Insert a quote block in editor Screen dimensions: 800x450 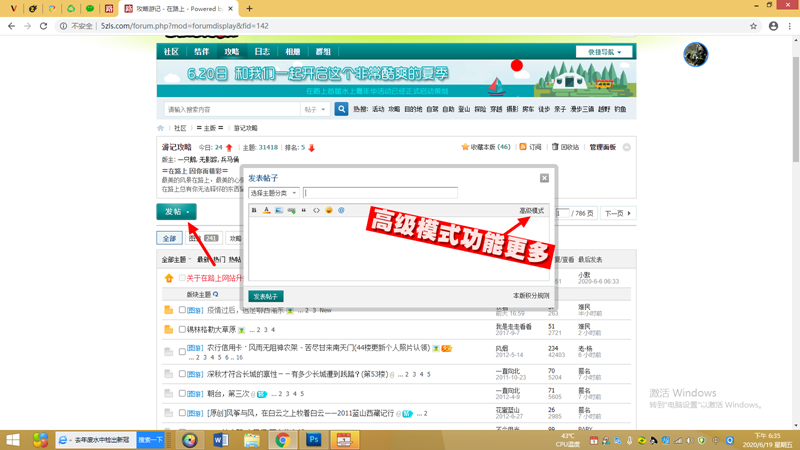click(x=304, y=210)
